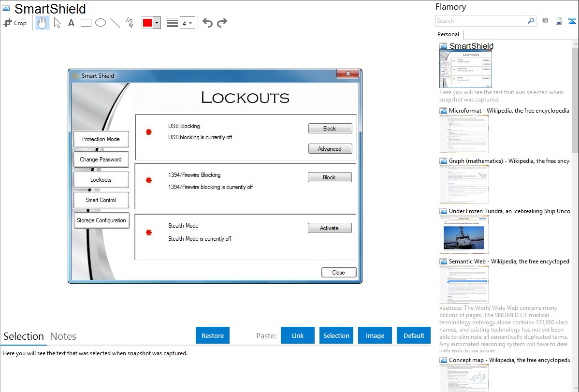Click the document page icon beside the camera
Screen dimensions: 579x392
point(559,21)
